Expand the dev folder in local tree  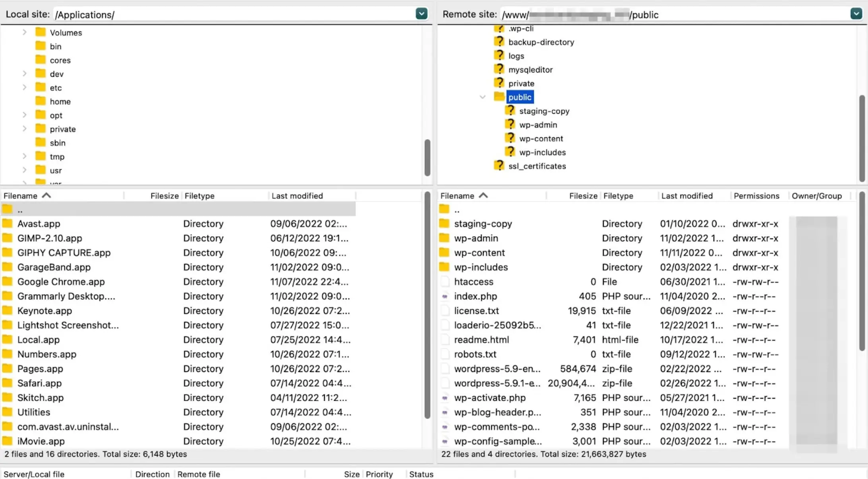pos(25,74)
